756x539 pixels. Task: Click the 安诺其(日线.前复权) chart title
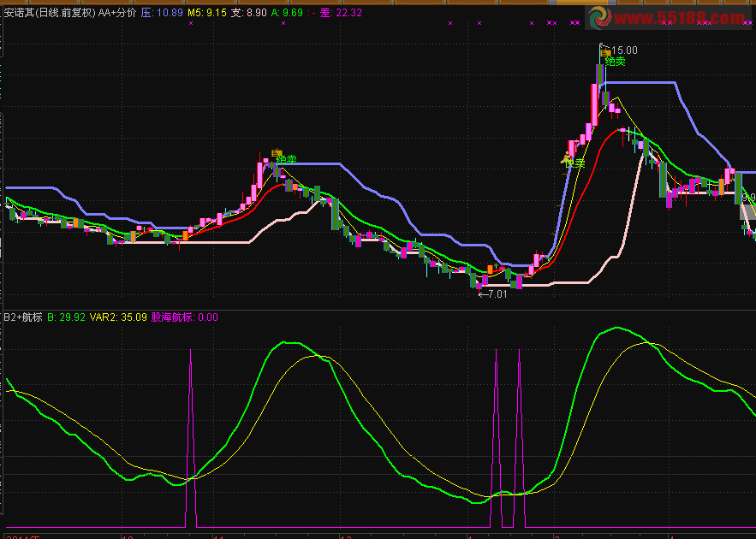click(51, 13)
